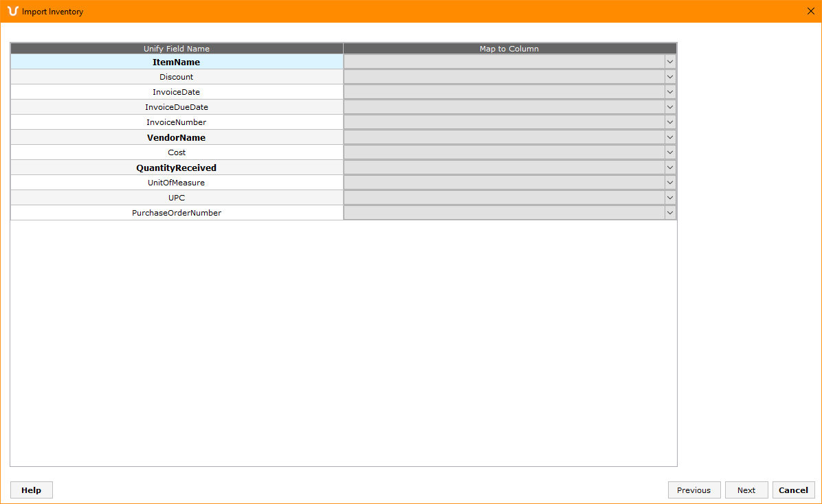Click the Unify Field Name column header
Image resolution: width=822 pixels, height=504 pixels.
177,49
